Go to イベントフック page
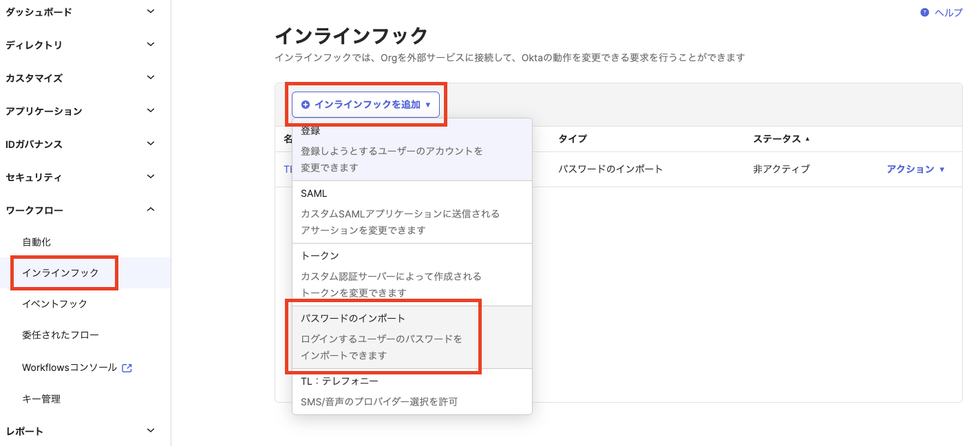The width and height of the screenshot is (980, 446). 54,304
